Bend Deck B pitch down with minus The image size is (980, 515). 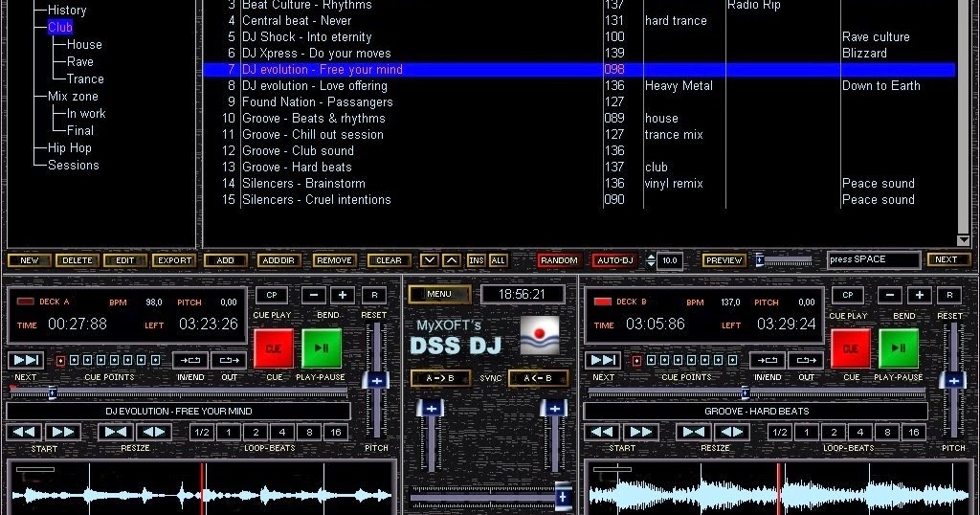pyautogui.click(x=890, y=295)
